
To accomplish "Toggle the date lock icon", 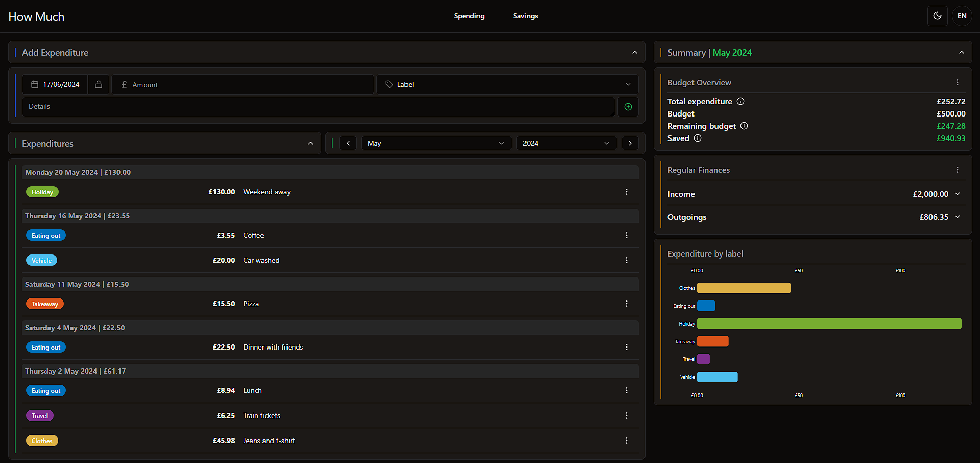I will 99,84.
